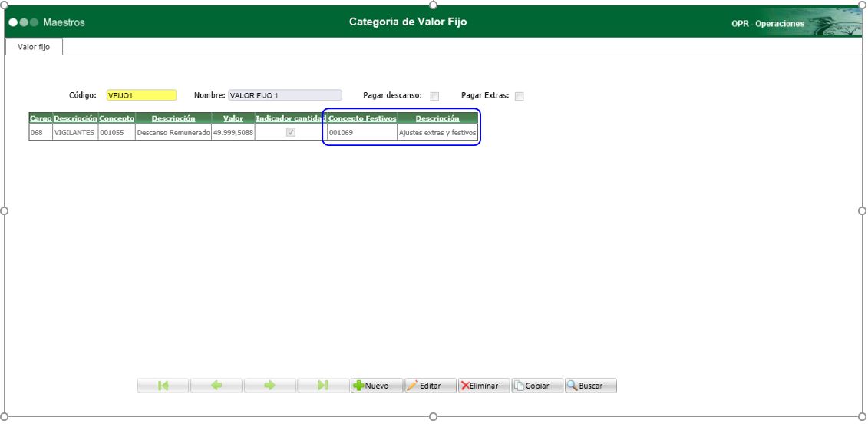Select the VIGILANTES cell
This screenshot has height=424, width=868.
pos(74,132)
